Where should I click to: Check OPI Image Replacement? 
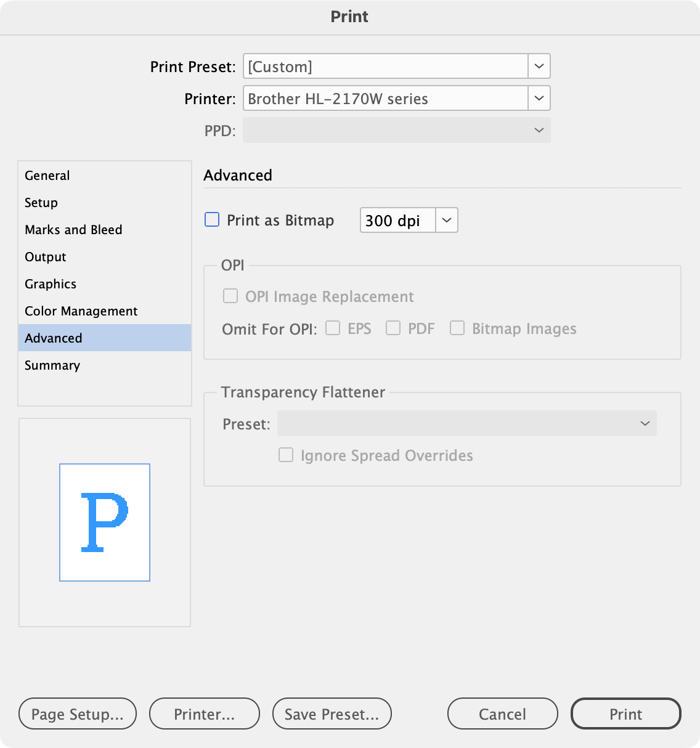coord(230,296)
